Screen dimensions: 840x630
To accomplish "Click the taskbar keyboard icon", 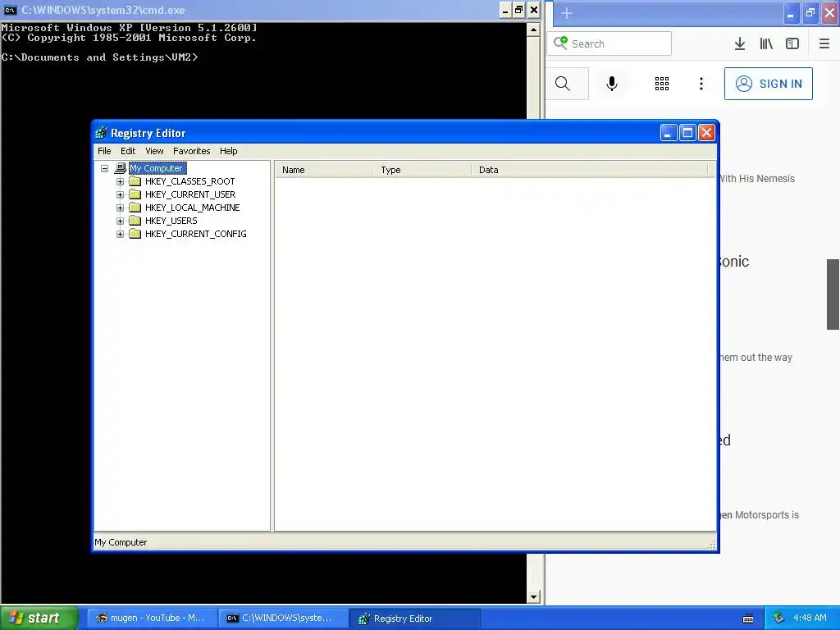I will [x=748, y=619].
